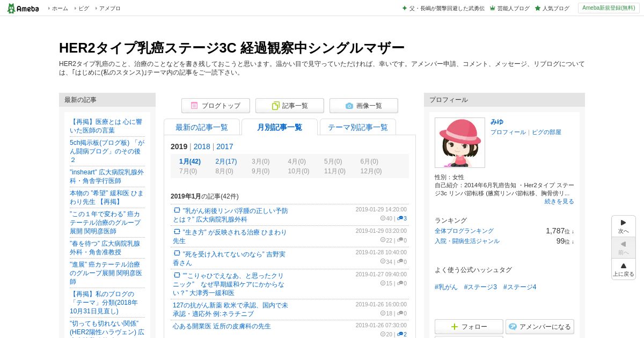Expand profile with 続きを見る
Viewport: 644px width, 338px height.
pyautogui.click(x=559, y=201)
